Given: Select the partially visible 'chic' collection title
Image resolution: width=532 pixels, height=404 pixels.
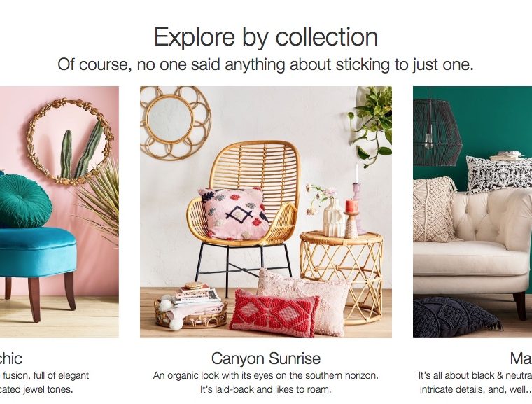Looking at the screenshot, I should 11,358.
